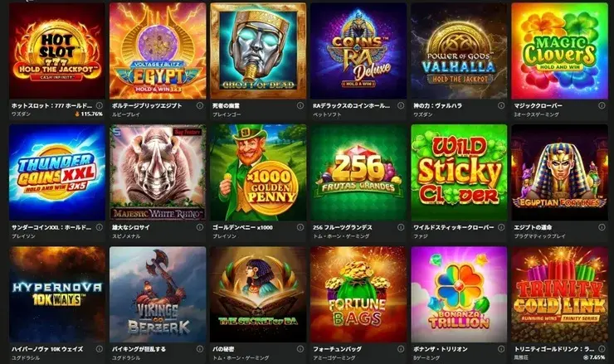The image size is (614, 364).
Task: Open info icon for ホットスロット 777 game
Action: tap(100, 105)
